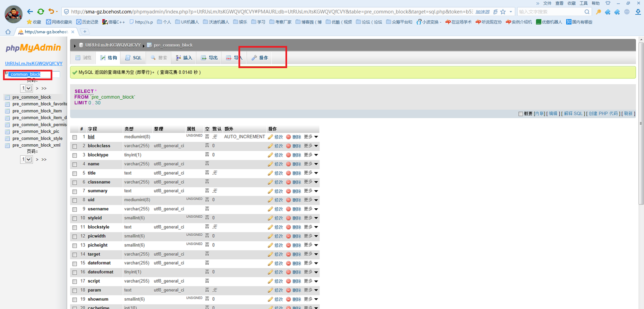The height and width of the screenshot is (309, 644).
Task: Click the red delete icon for blockclass row
Action: coord(288,146)
